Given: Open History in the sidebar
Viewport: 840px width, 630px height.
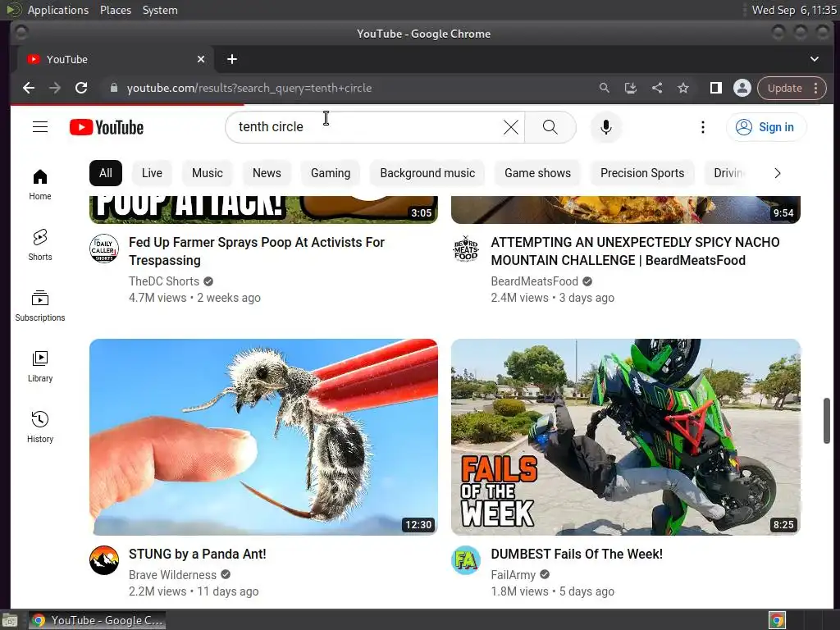Looking at the screenshot, I should pyautogui.click(x=40, y=427).
